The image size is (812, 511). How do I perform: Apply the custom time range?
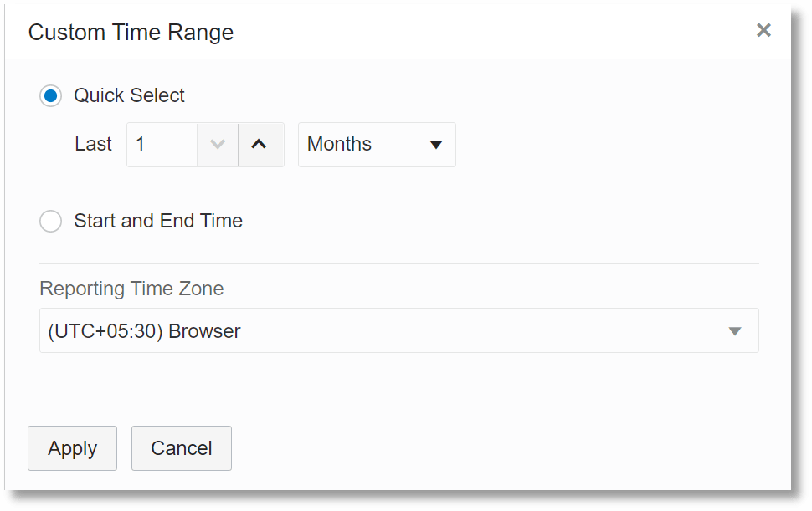(72, 448)
